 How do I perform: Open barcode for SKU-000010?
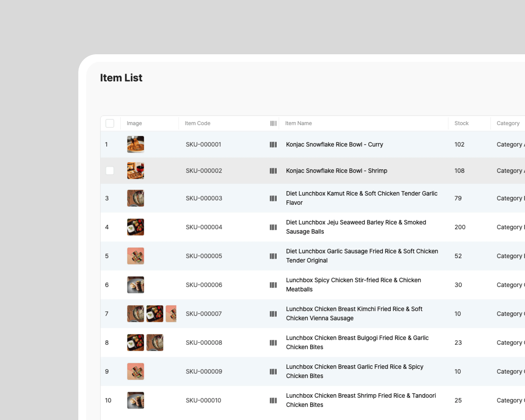point(273,400)
